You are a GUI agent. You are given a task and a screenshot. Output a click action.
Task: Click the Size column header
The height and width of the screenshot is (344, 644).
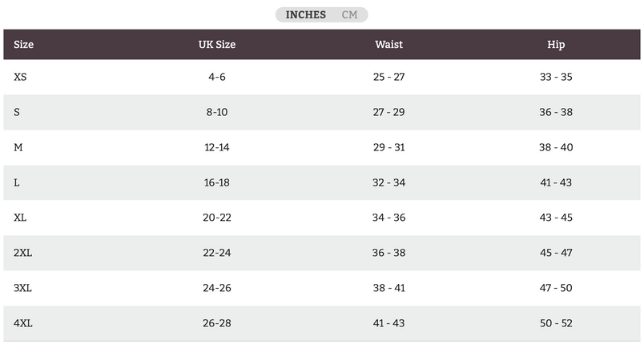(23, 44)
